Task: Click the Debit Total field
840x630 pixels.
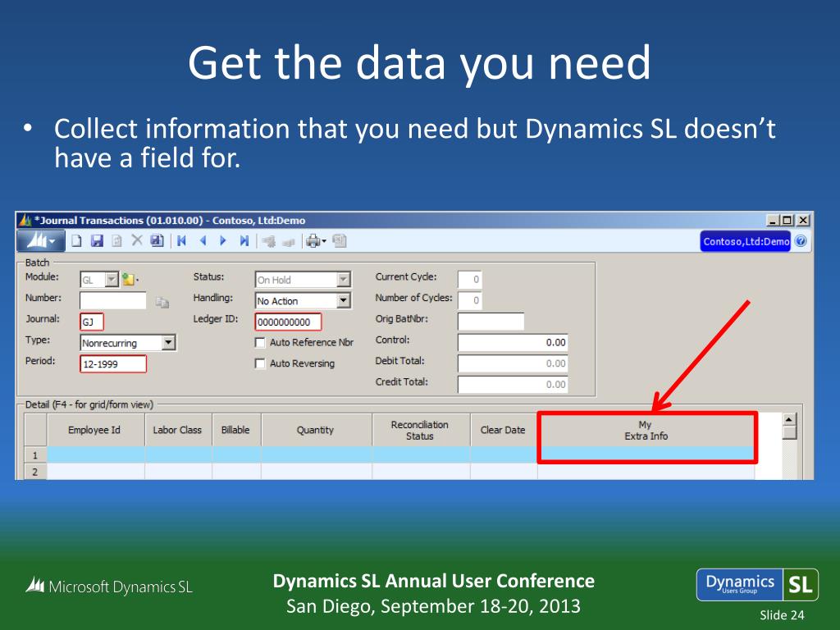Action: coord(513,363)
